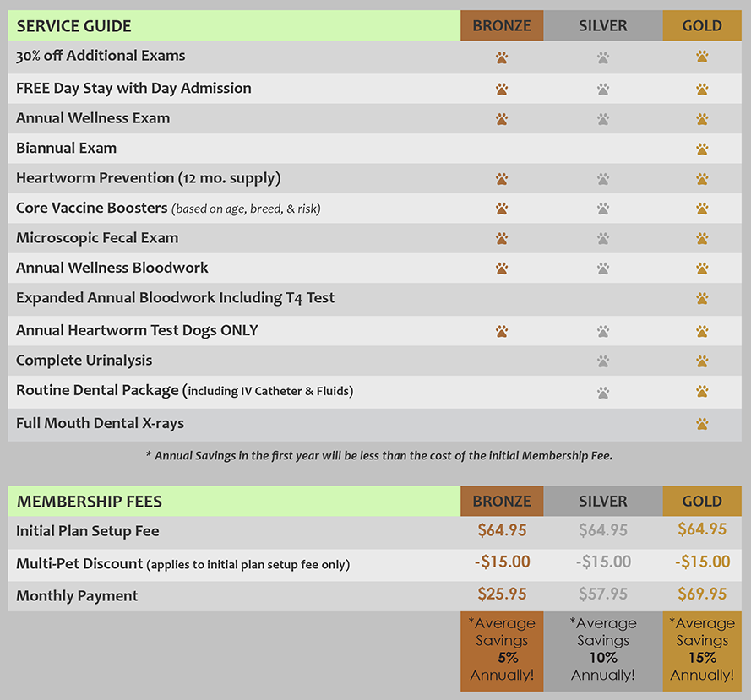Click the 30% off Additional Exams label
Viewport: 751px width, 700px height.
tap(100, 56)
